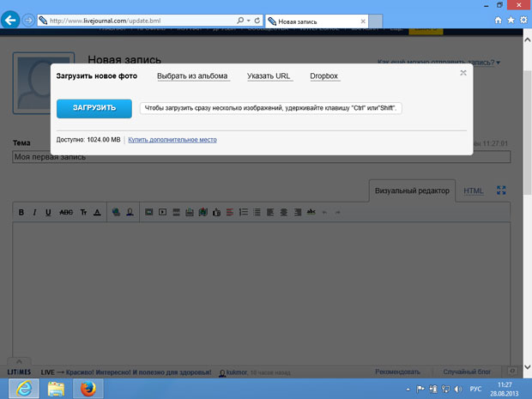Refresh the page with reload icon
The width and height of the screenshot is (532, 399).
(x=257, y=20)
